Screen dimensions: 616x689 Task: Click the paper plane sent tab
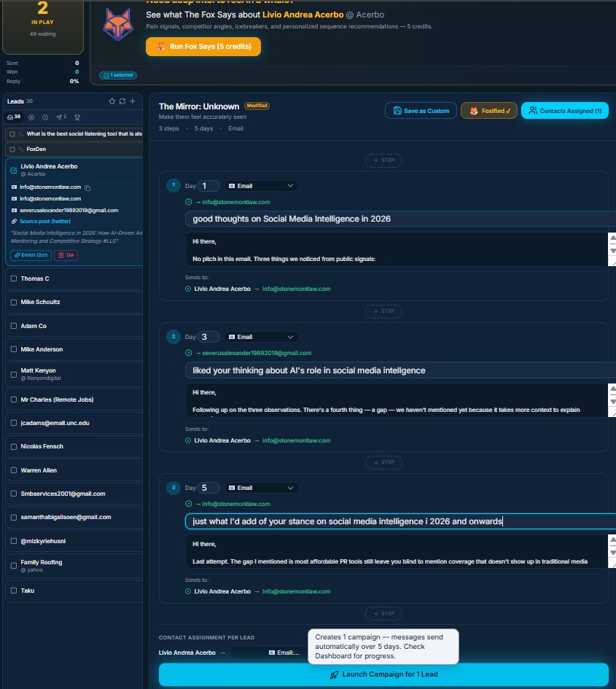61,117
